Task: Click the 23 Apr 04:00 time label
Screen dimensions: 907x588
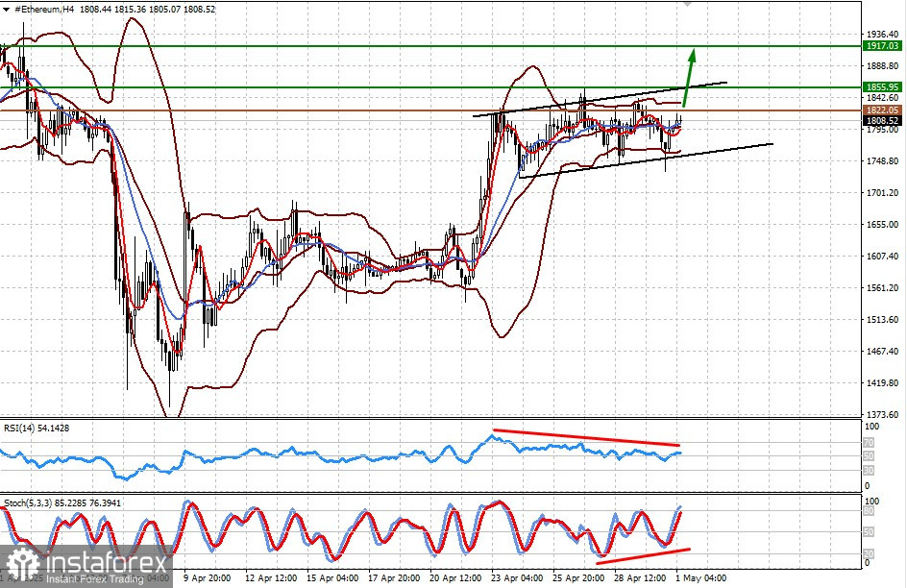Action: point(517,578)
